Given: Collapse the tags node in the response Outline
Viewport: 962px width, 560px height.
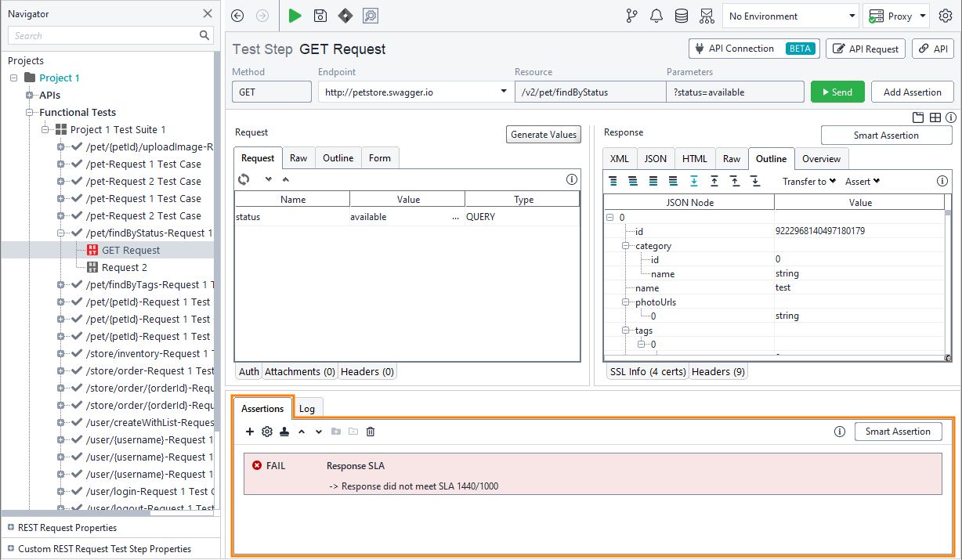Looking at the screenshot, I should coord(625,330).
